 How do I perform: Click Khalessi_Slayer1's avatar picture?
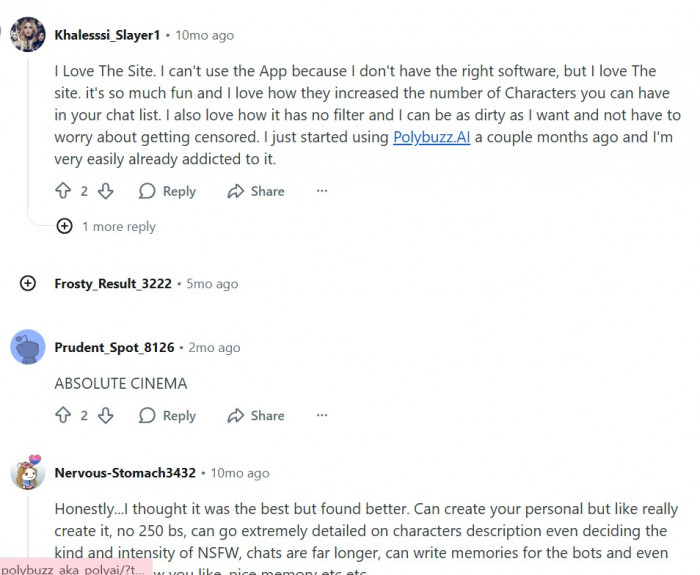[x=28, y=35]
